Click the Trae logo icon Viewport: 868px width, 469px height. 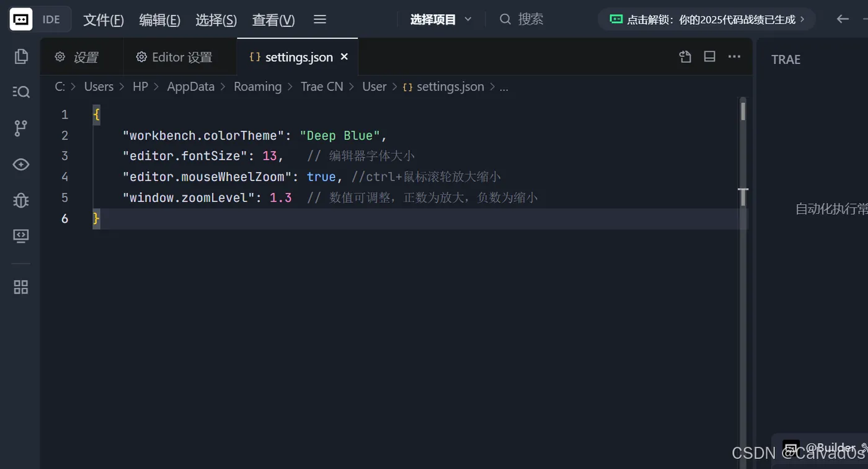coord(21,19)
